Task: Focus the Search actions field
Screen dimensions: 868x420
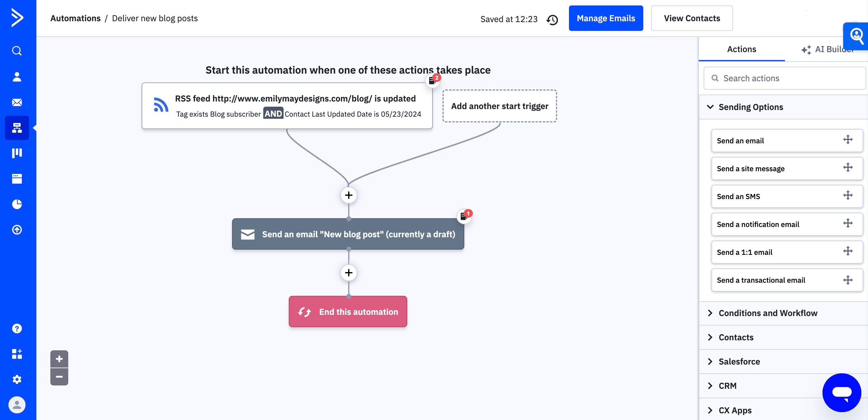Action: (784, 78)
